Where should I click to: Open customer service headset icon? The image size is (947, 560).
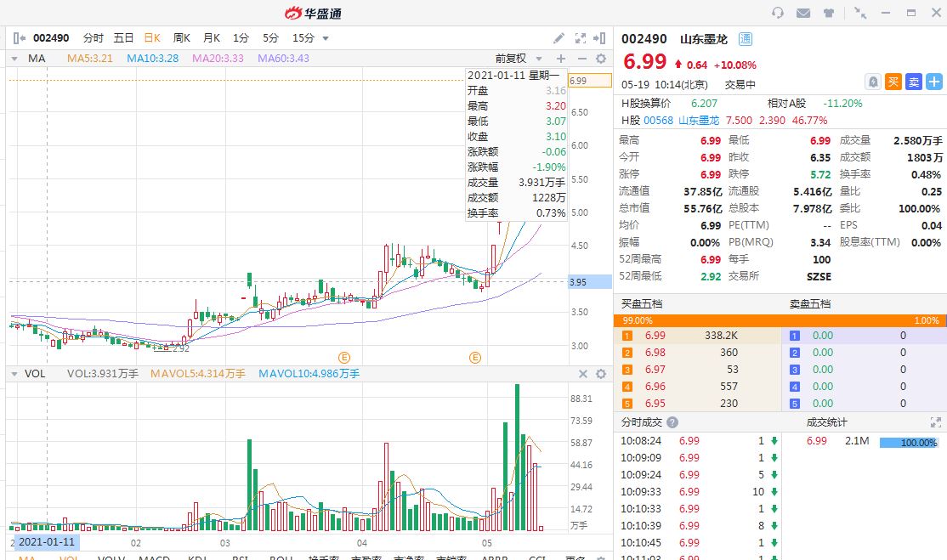tap(777, 13)
